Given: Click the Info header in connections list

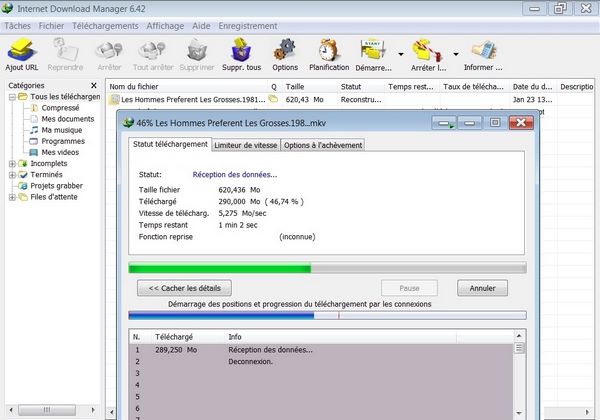Looking at the screenshot, I should click(341, 337).
